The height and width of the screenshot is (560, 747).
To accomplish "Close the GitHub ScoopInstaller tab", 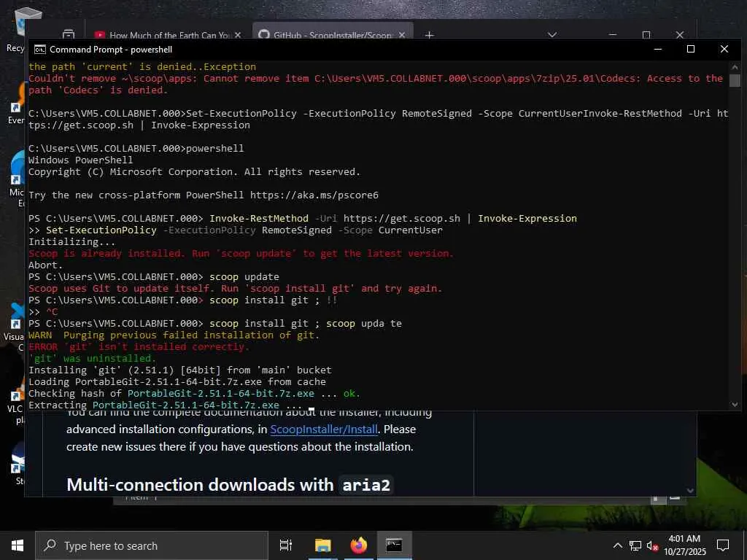I will (x=402, y=35).
